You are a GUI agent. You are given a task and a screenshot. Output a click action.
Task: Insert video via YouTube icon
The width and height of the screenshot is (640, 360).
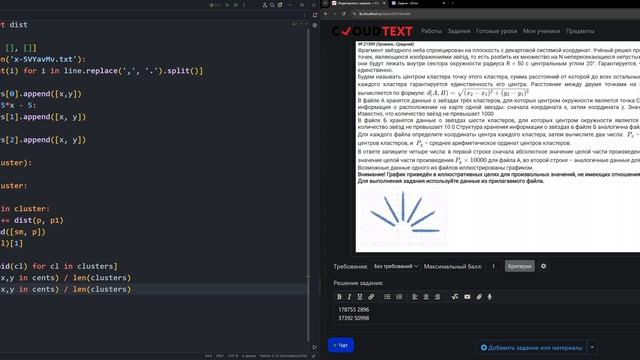pos(467,297)
